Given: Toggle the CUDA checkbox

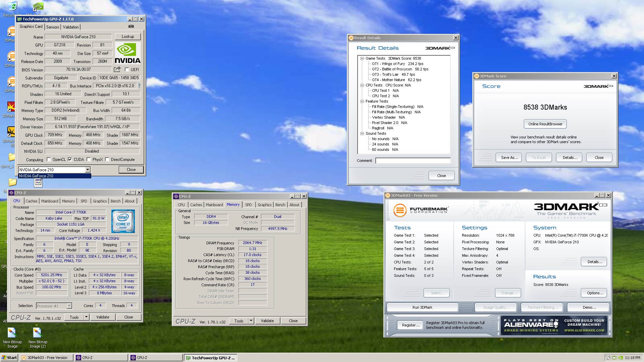Looking at the screenshot, I should pos(70,160).
